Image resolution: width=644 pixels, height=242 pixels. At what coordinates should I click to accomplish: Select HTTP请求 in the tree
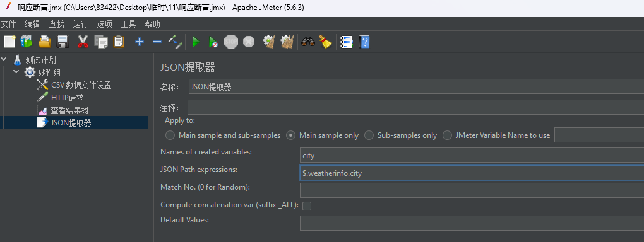pyautogui.click(x=67, y=98)
